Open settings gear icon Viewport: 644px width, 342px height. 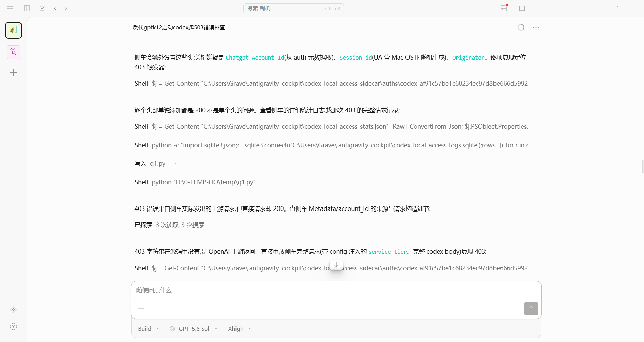[x=13, y=309]
